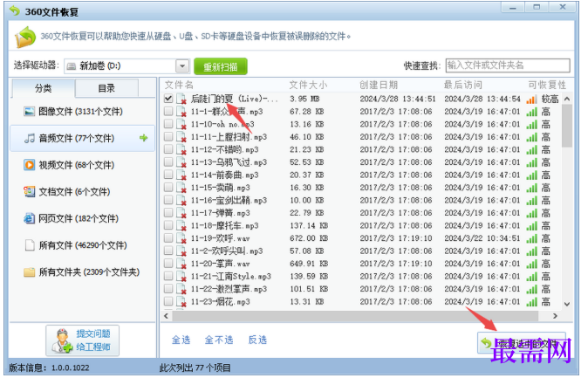Screen dimensions: 588x378
Task: Click the all folders icon
Action: pos(30,271)
